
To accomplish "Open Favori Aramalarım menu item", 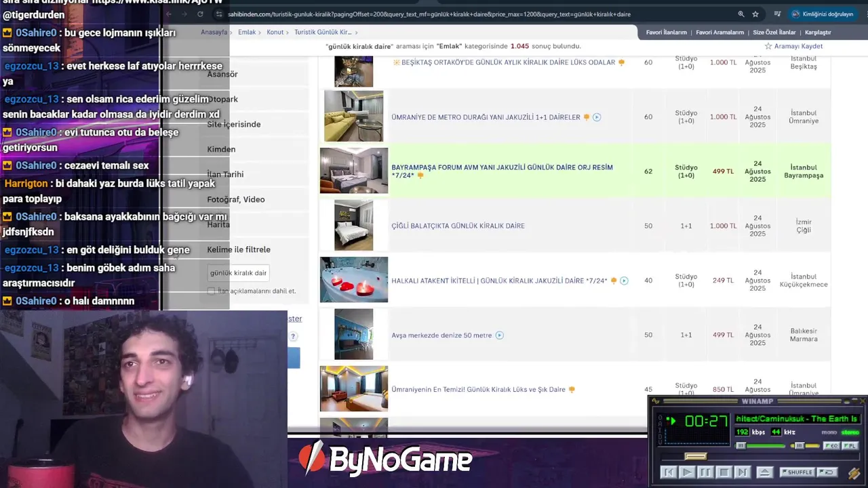I will 719,33.
